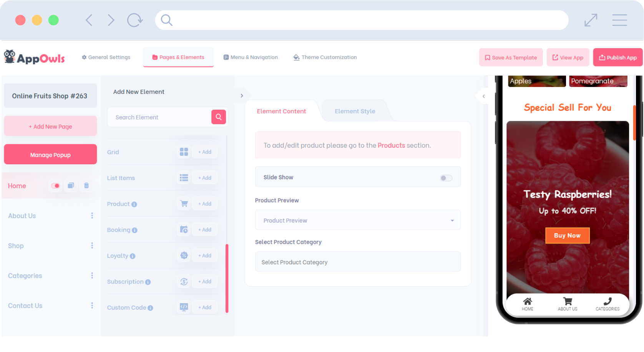The width and height of the screenshot is (644, 352).
Task: Click the Subscription info icon
Action: click(x=148, y=282)
